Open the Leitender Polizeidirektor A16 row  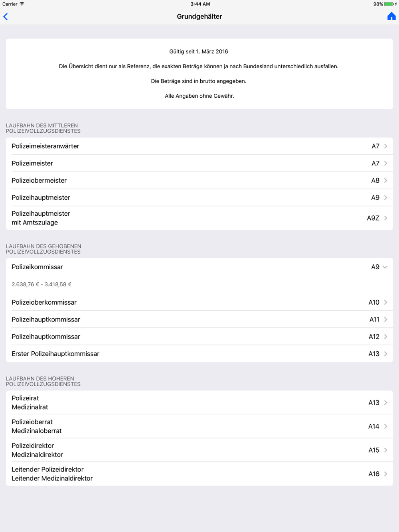[199, 474]
